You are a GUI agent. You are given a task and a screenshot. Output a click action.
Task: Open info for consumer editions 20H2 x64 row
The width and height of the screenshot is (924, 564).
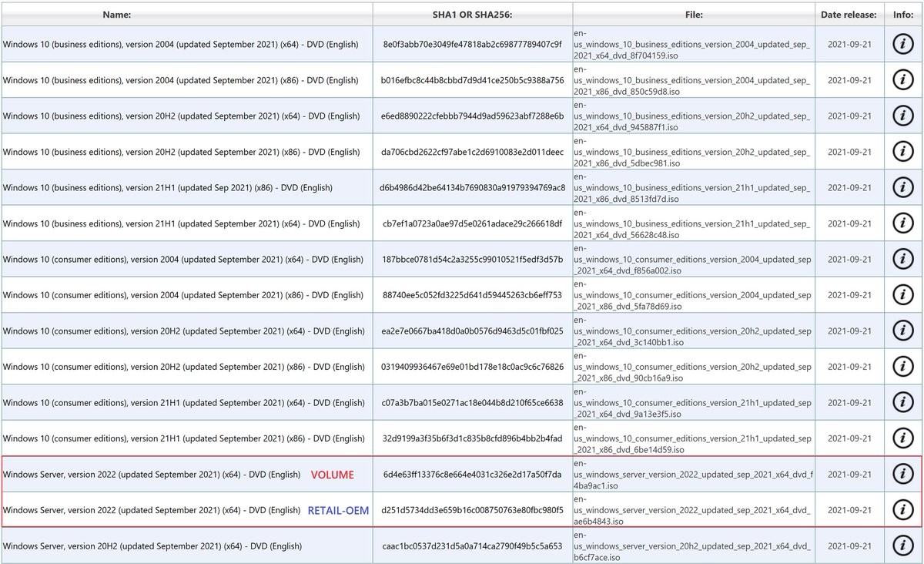[x=902, y=331]
